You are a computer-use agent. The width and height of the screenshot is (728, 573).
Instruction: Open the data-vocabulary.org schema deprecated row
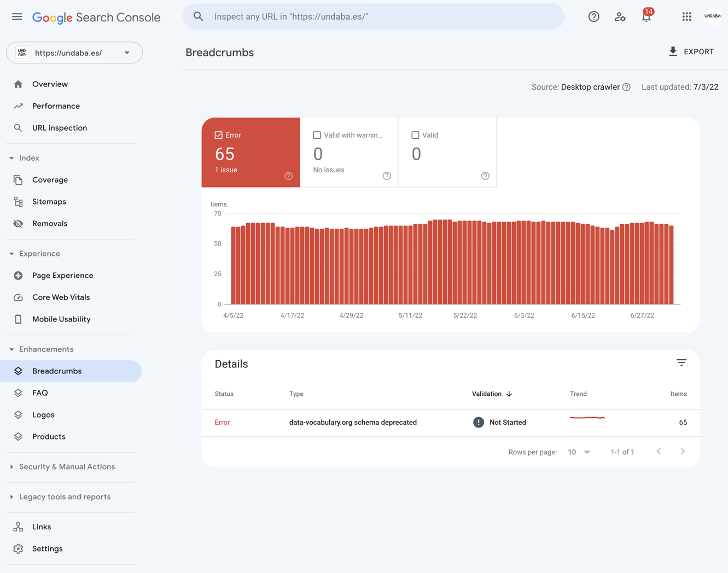coord(353,423)
